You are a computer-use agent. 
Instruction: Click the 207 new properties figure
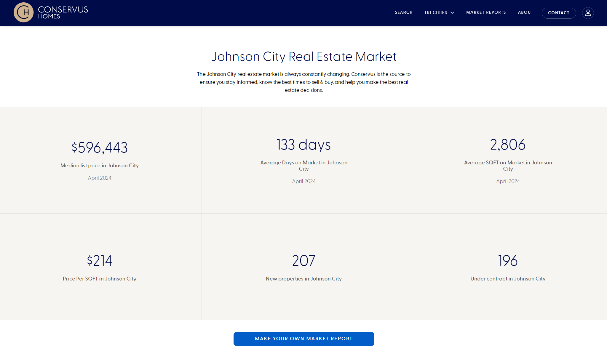pyautogui.click(x=303, y=261)
